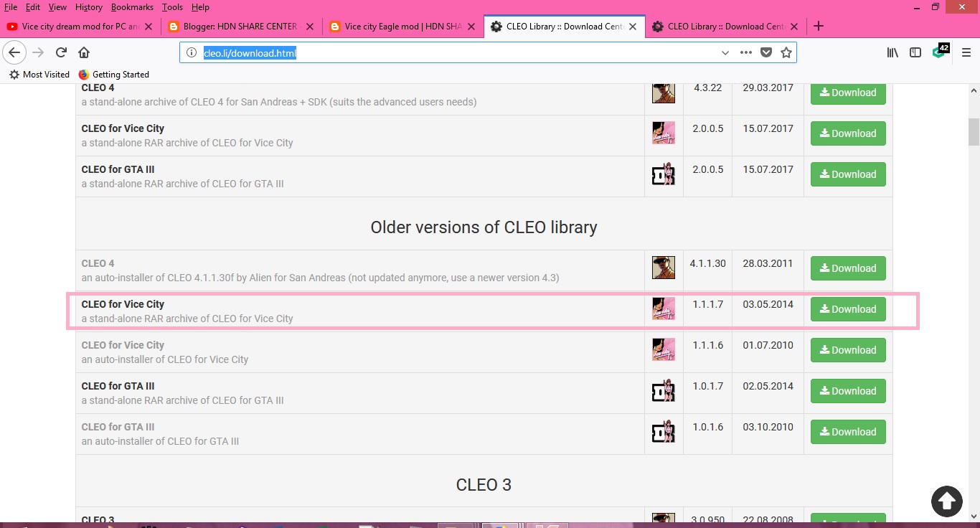Click Vice City icon in version 1.1.1.7 row

663,308
